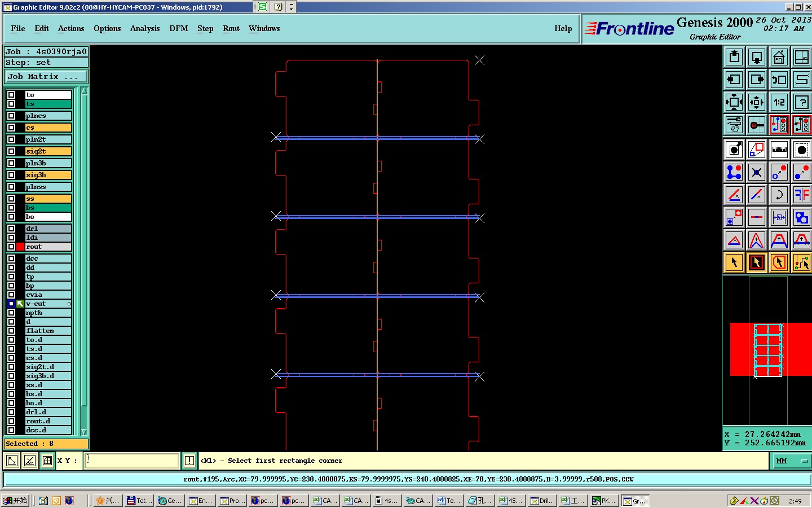Click the dimension width arrows icon
The width and height of the screenshot is (812, 508).
(779, 217)
